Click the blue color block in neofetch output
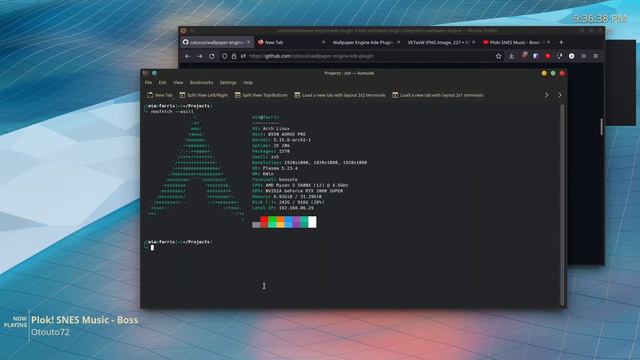The width and height of the screenshot is (640, 360). pyautogui.click(x=288, y=222)
